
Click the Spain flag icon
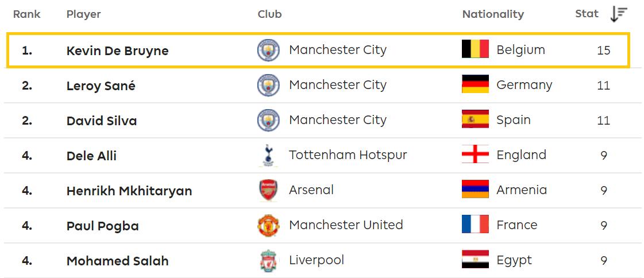pyautogui.click(x=475, y=119)
